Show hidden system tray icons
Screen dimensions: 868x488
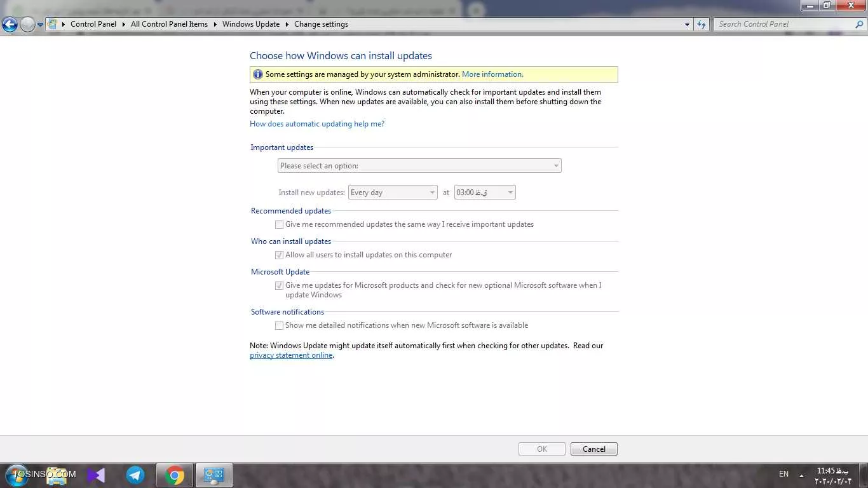(x=801, y=475)
